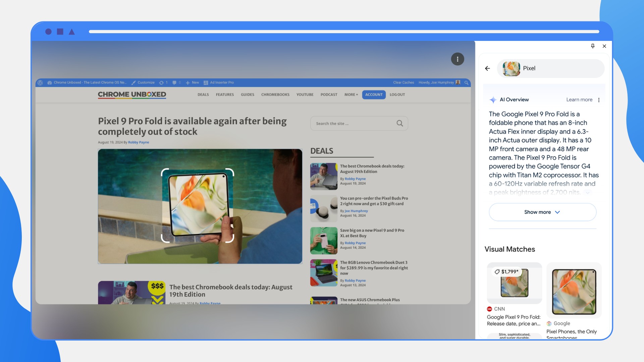
Task: Click the browser address bar
Action: point(344,32)
